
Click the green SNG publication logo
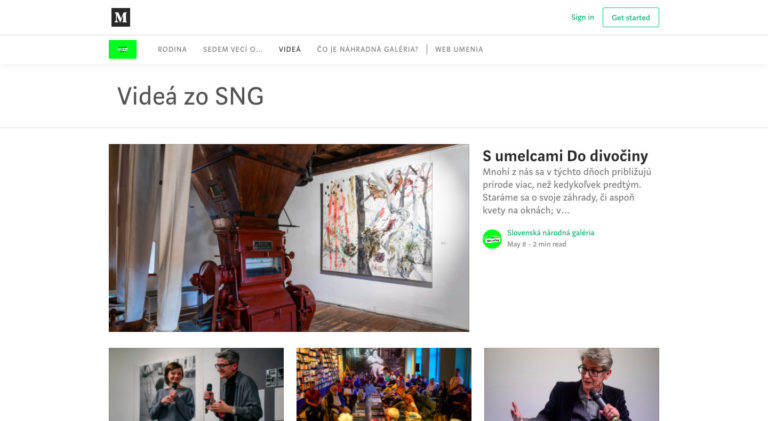(122, 49)
